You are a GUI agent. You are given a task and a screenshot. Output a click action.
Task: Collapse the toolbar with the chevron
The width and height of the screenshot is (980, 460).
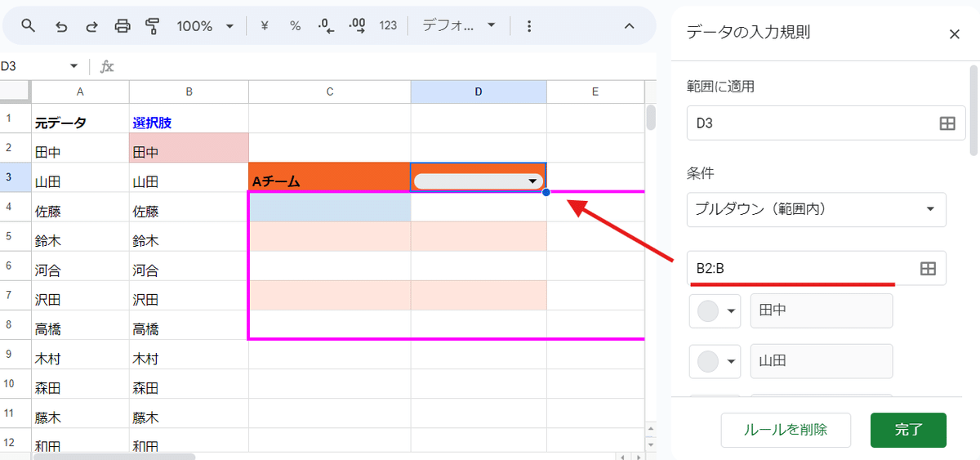(x=629, y=26)
